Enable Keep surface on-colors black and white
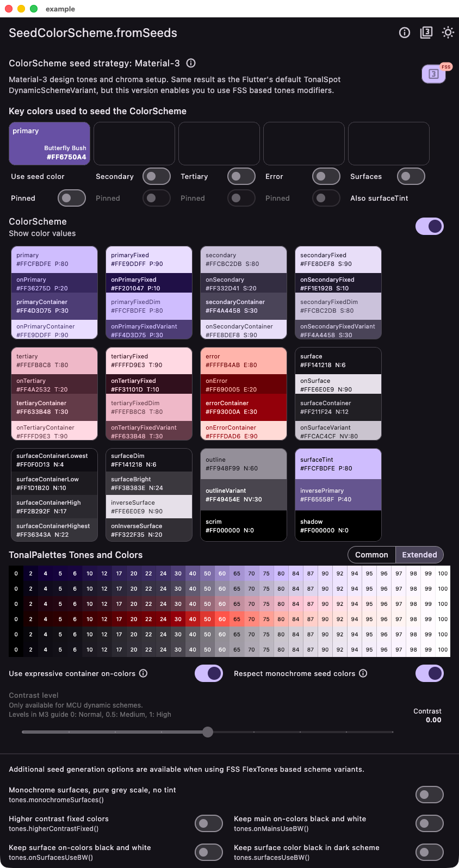Image resolution: width=459 pixels, height=868 pixels. (x=209, y=852)
